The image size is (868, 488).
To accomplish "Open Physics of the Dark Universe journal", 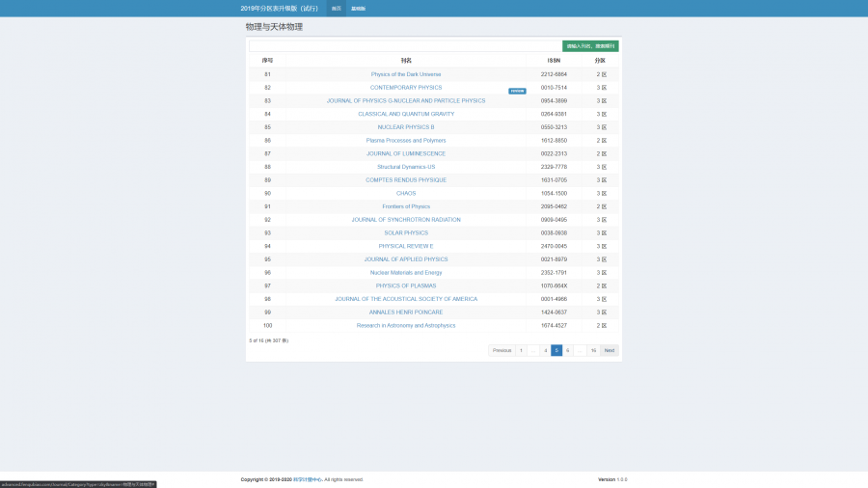I will (x=406, y=74).
